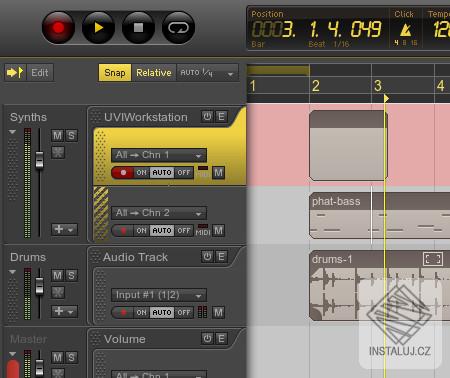This screenshot has height=378, width=450.
Task: Click the playhead marker at bar 3
Action: (386, 98)
